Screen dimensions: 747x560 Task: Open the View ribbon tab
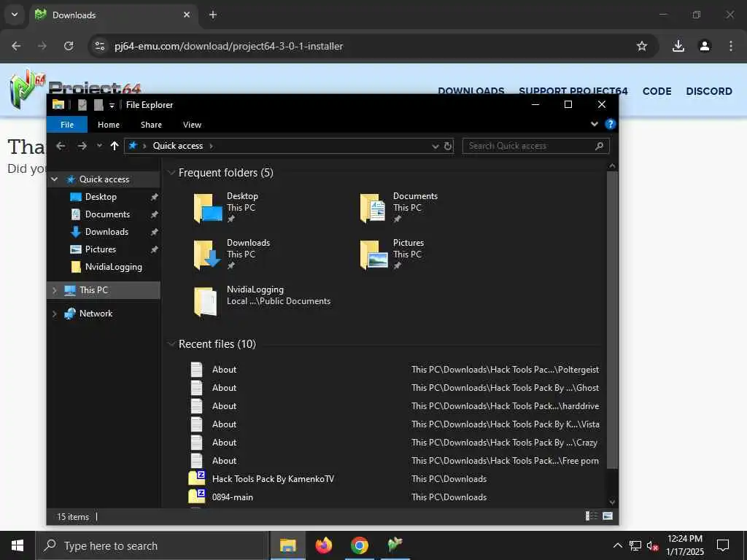coord(192,125)
